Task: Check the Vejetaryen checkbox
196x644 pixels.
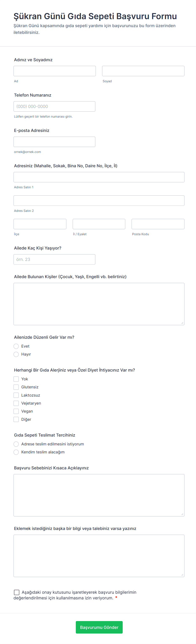Action: tap(16, 403)
